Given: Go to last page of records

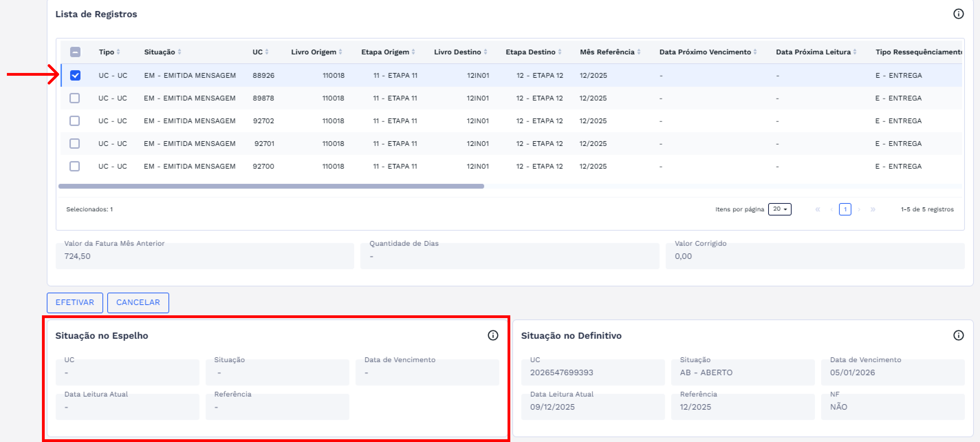Looking at the screenshot, I should (x=873, y=209).
